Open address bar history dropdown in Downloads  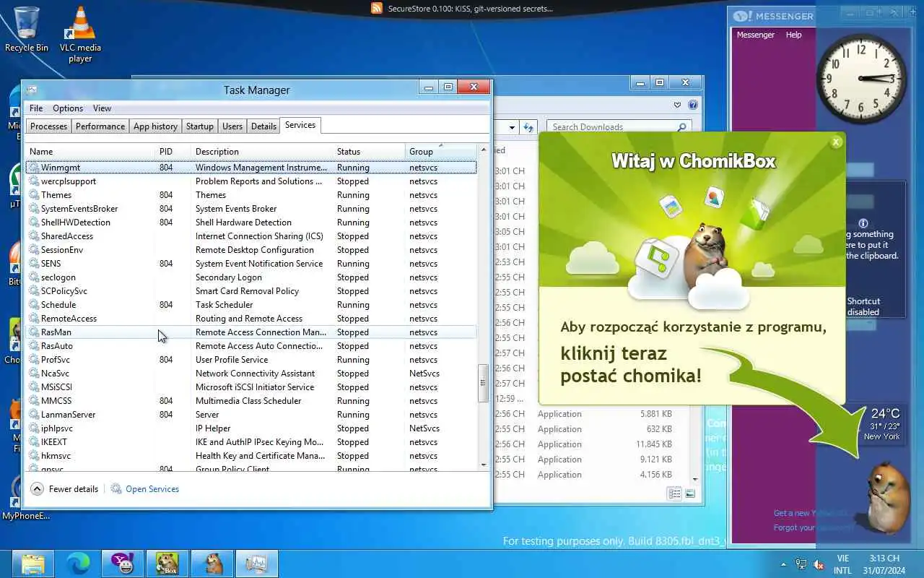click(512, 127)
